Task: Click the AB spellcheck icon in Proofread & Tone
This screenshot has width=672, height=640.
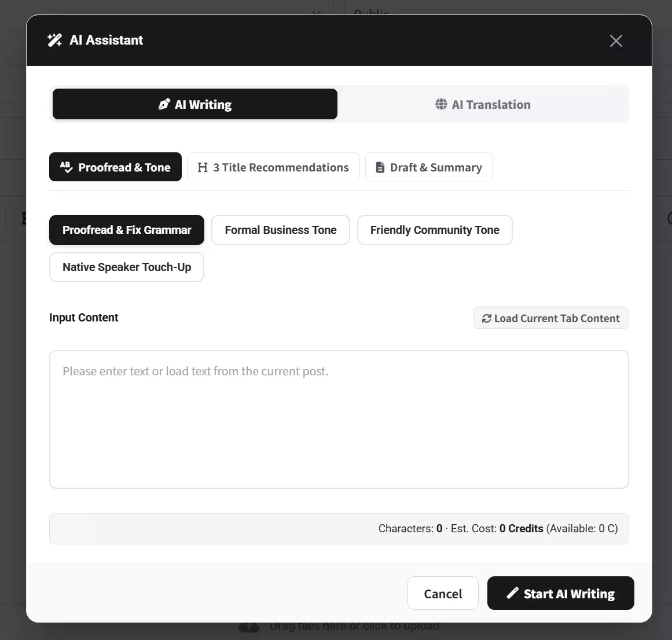Action: coord(66,167)
